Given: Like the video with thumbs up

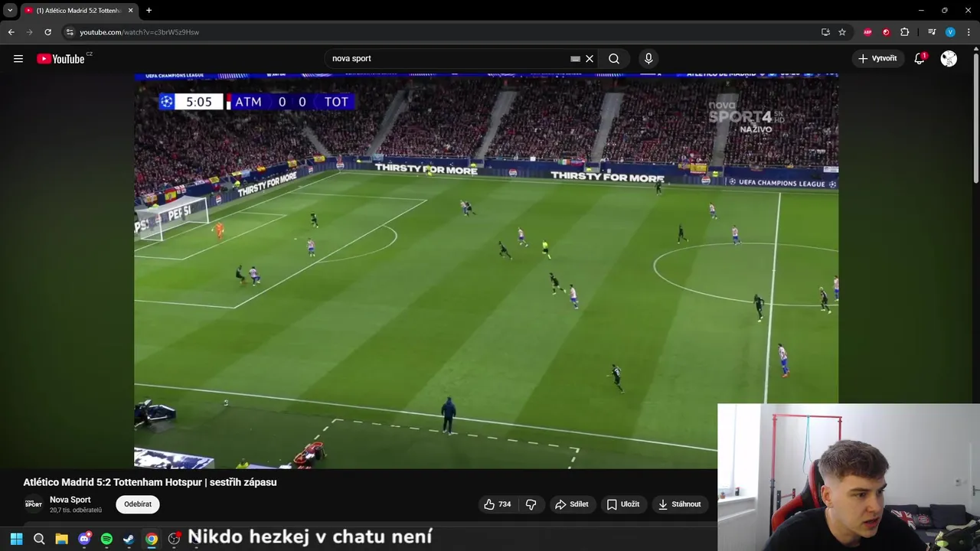Looking at the screenshot, I should pos(497,504).
